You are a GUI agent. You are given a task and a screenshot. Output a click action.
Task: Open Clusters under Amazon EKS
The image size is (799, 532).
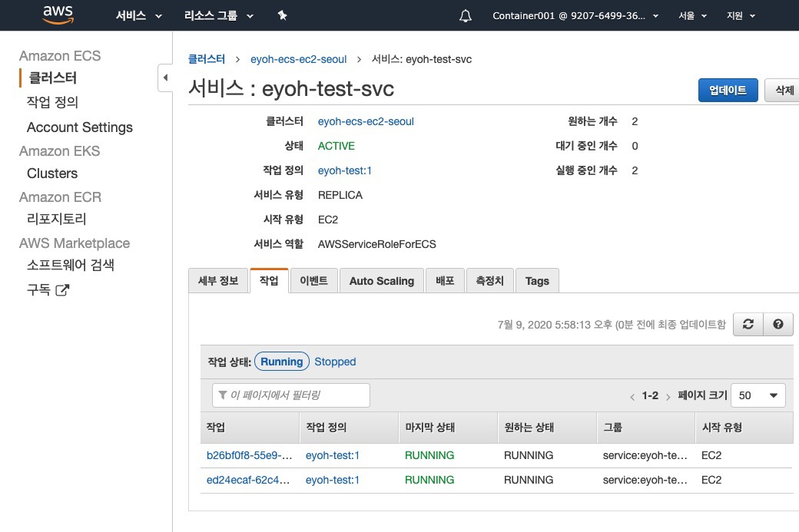coord(52,173)
